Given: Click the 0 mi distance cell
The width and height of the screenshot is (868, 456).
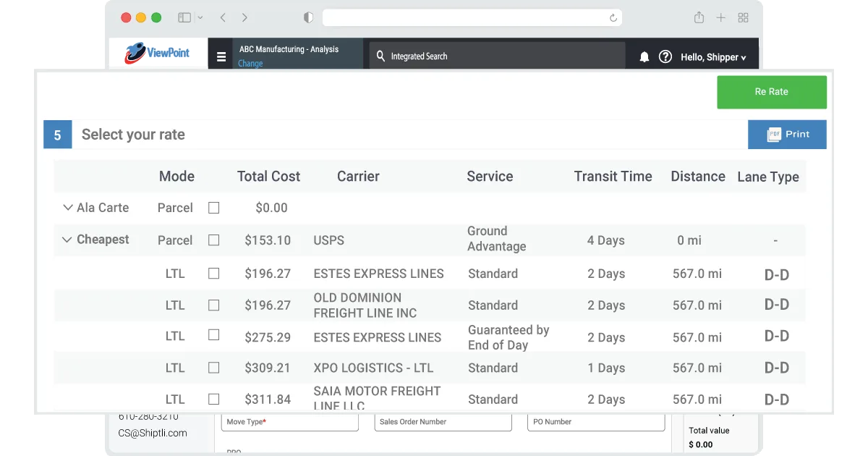Looking at the screenshot, I should pyautogui.click(x=689, y=240).
